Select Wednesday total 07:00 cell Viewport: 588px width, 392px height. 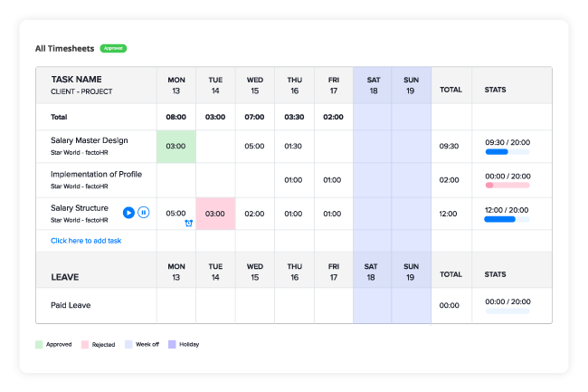(x=254, y=117)
